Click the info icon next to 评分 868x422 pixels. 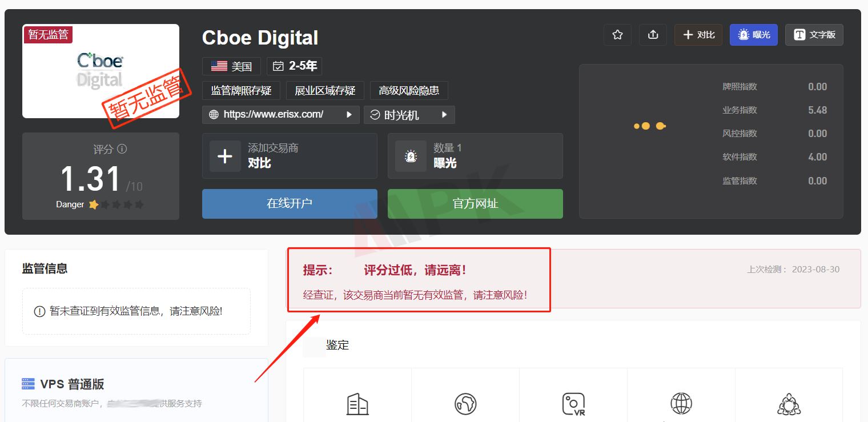(122, 149)
